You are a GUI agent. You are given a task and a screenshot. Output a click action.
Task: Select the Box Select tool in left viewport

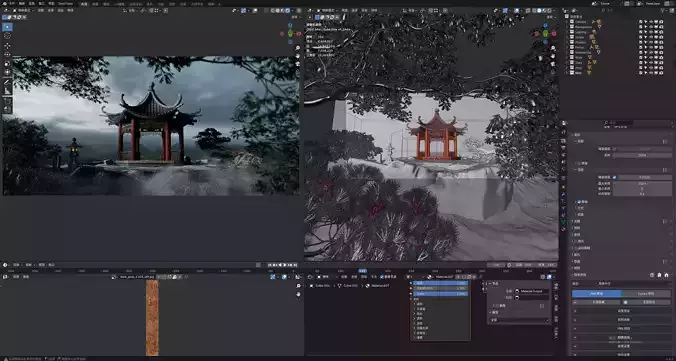7,27
